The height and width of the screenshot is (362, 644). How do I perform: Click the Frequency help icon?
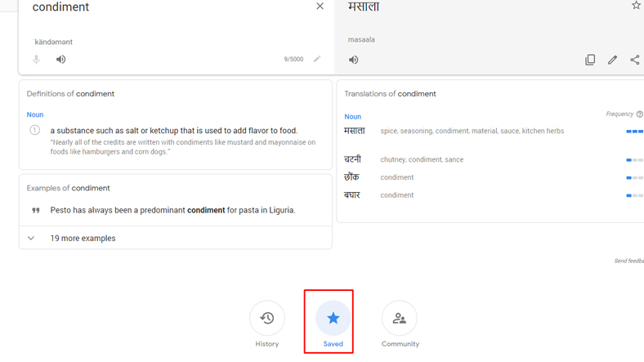click(639, 114)
